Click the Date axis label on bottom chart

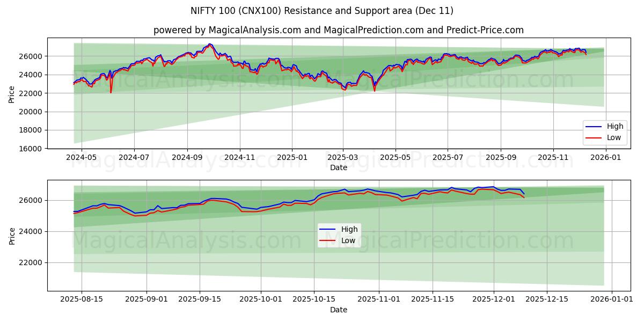pos(340,310)
